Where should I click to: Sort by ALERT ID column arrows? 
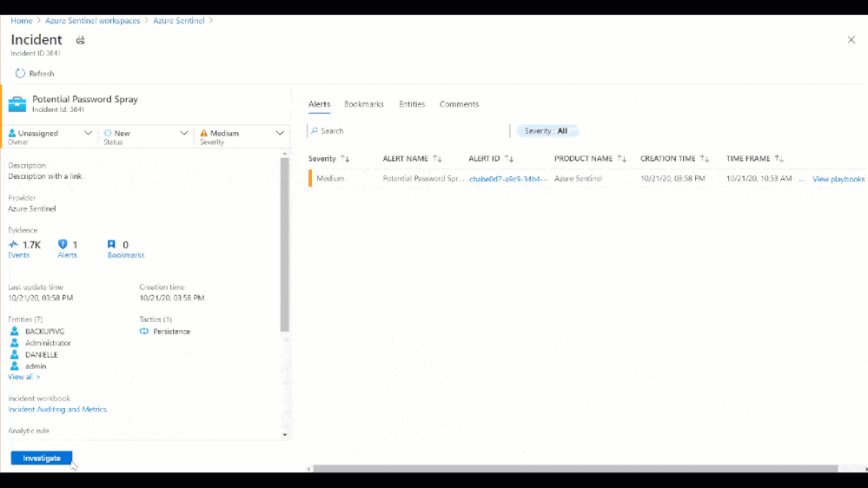click(509, 158)
